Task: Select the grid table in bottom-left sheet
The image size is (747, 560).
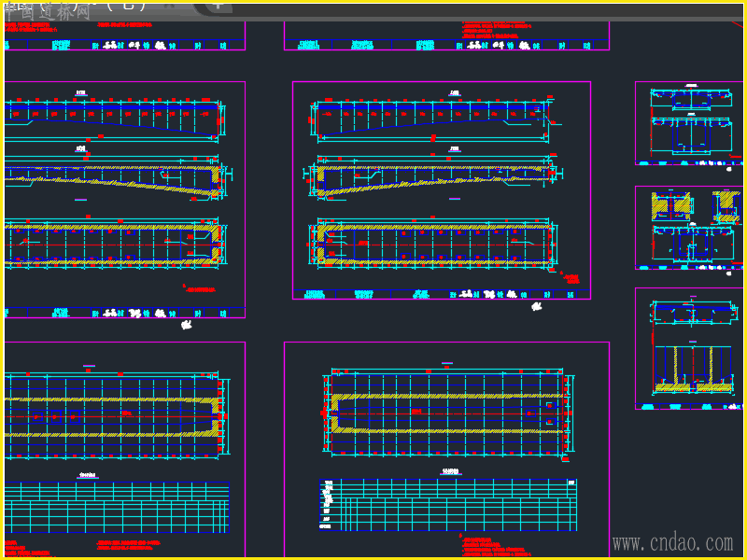Action: click(x=118, y=507)
